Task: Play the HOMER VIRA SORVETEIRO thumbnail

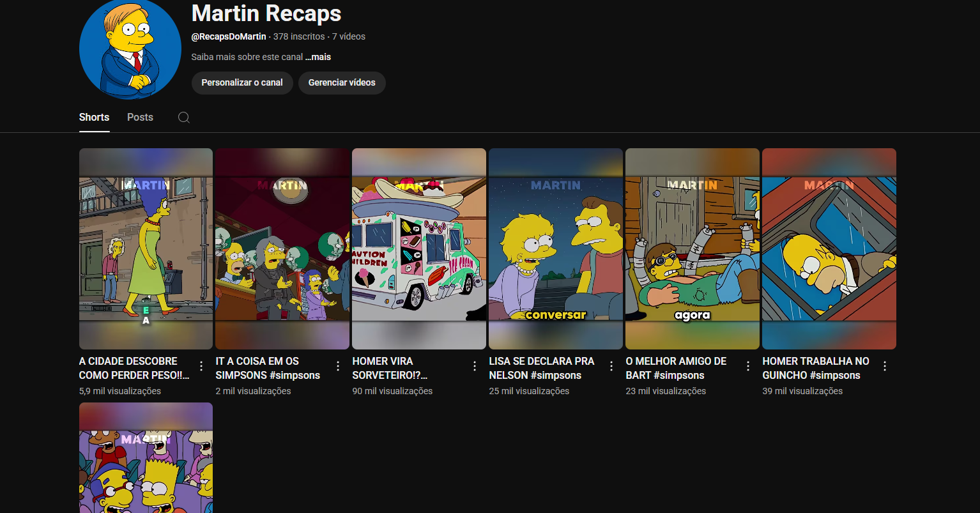Action: [419, 249]
